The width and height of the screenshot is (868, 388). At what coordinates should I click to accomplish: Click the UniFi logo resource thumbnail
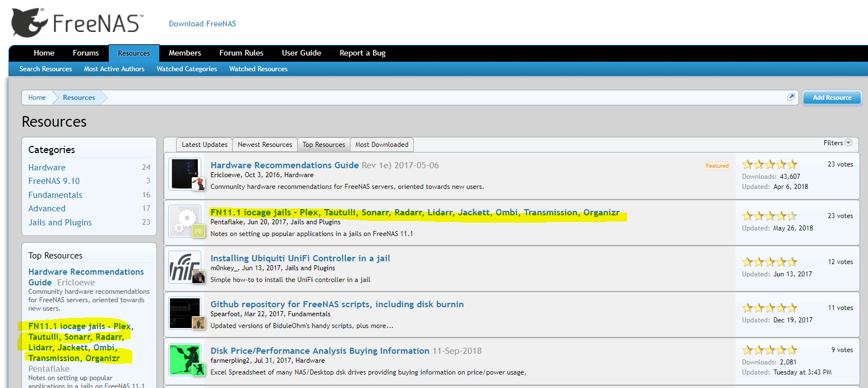(x=185, y=267)
